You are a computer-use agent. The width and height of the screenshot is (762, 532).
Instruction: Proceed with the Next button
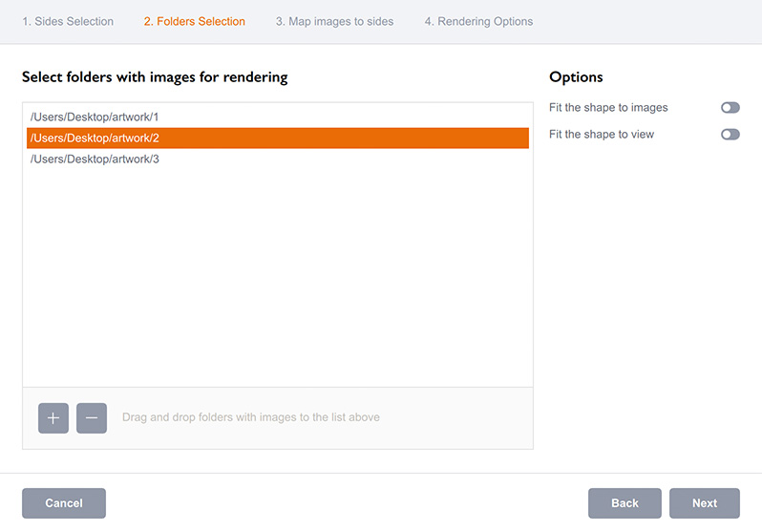point(705,503)
